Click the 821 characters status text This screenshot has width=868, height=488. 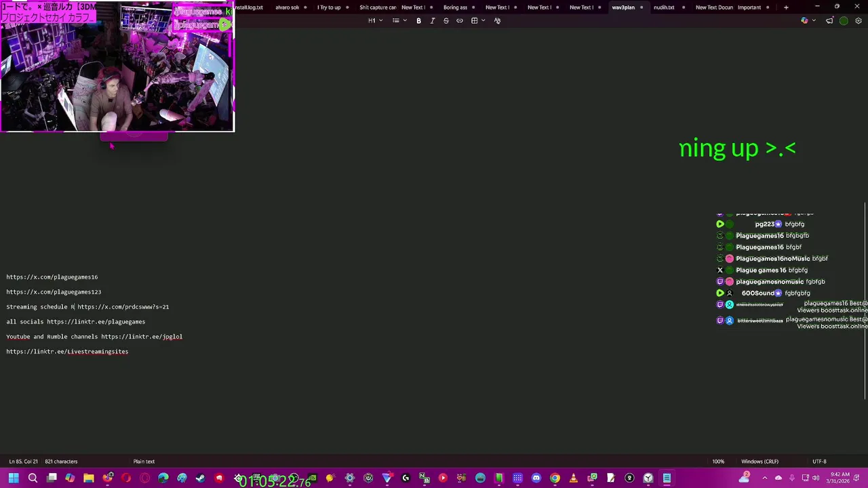point(61,462)
